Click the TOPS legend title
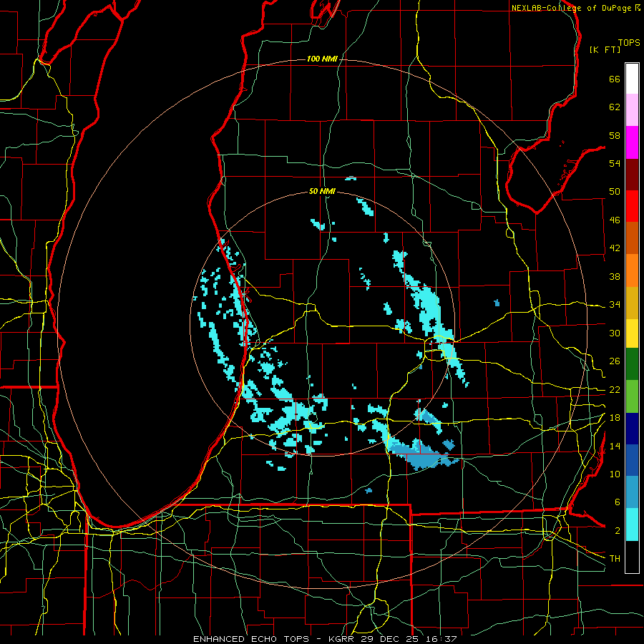Image resolution: width=644 pixels, height=644 pixels. [x=629, y=43]
